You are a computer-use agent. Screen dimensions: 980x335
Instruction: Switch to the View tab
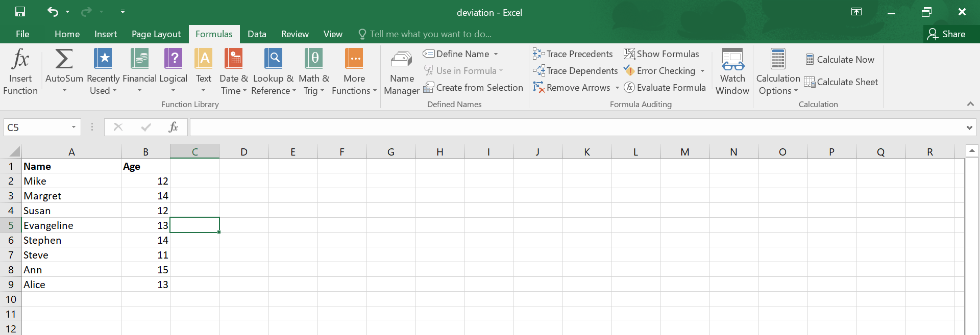(333, 34)
